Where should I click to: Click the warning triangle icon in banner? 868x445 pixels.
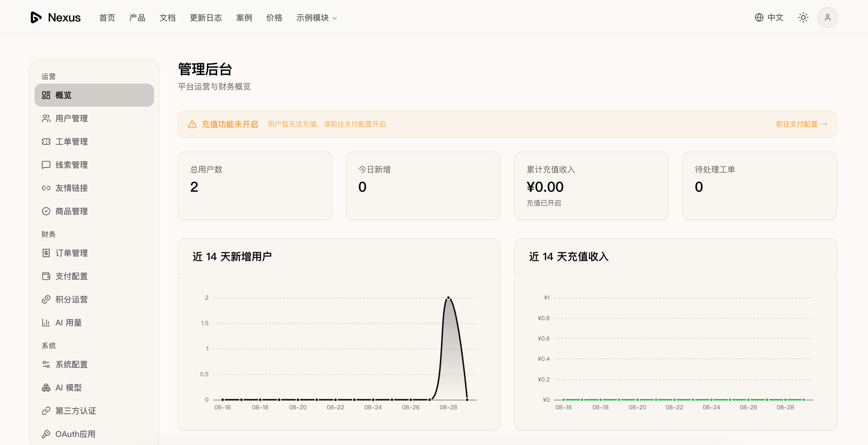[192, 124]
